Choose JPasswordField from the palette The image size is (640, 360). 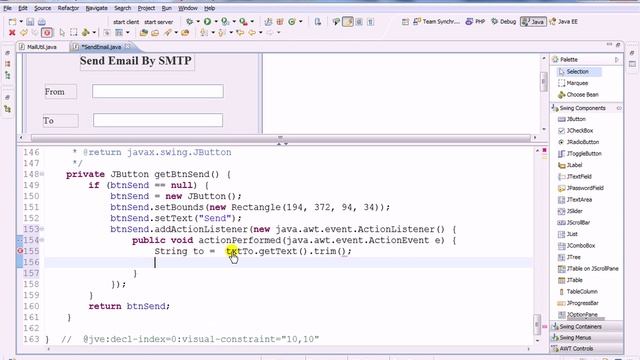click(x=580, y=188)
